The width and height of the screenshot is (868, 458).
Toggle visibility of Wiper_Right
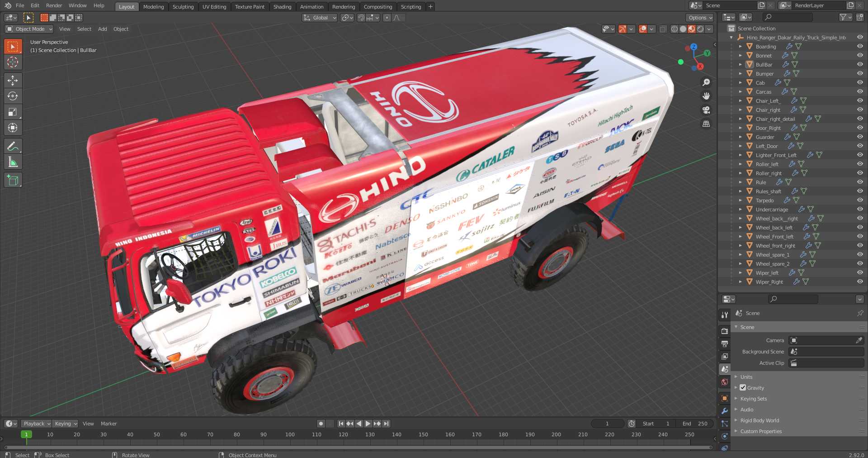(x=860, y=282)
